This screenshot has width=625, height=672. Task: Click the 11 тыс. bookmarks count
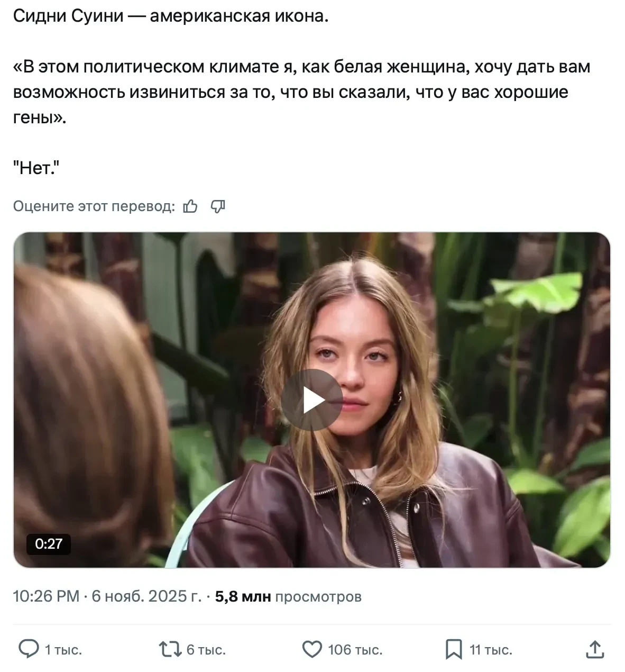491,650
